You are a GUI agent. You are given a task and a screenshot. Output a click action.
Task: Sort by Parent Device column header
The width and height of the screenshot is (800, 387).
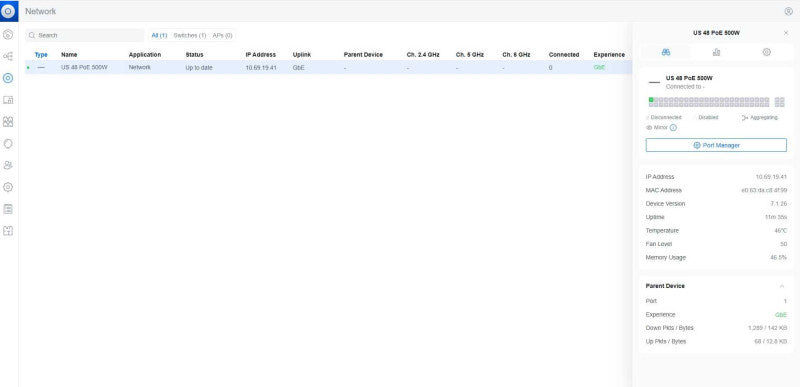pyautogui.click(x=363, y=55)
